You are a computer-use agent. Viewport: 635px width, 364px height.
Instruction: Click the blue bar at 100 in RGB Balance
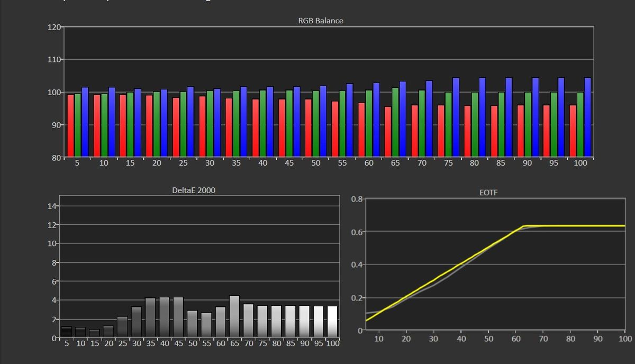tap(587, 117)
